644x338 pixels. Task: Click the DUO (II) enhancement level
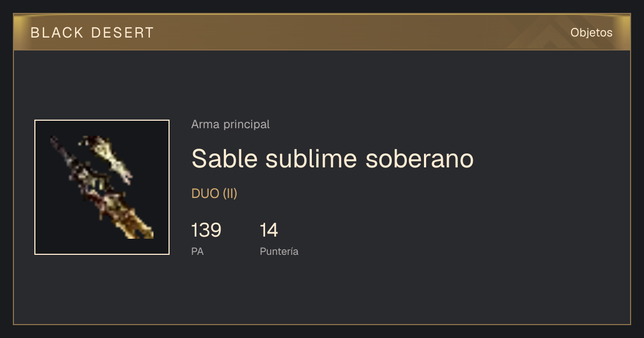(x=214, y=194)
